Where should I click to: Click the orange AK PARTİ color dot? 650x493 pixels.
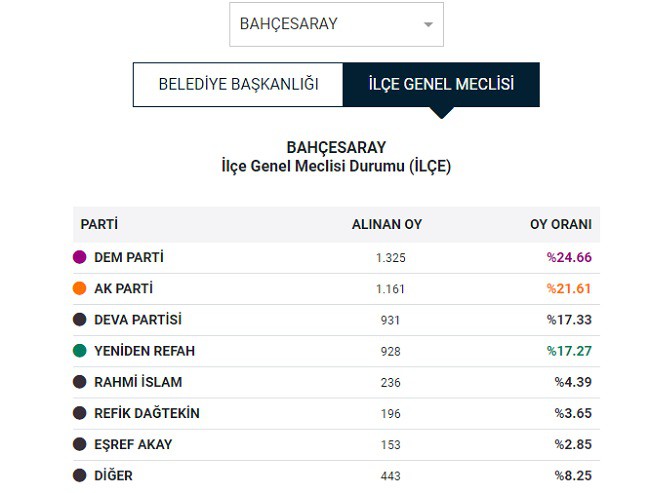click(80, 288)
